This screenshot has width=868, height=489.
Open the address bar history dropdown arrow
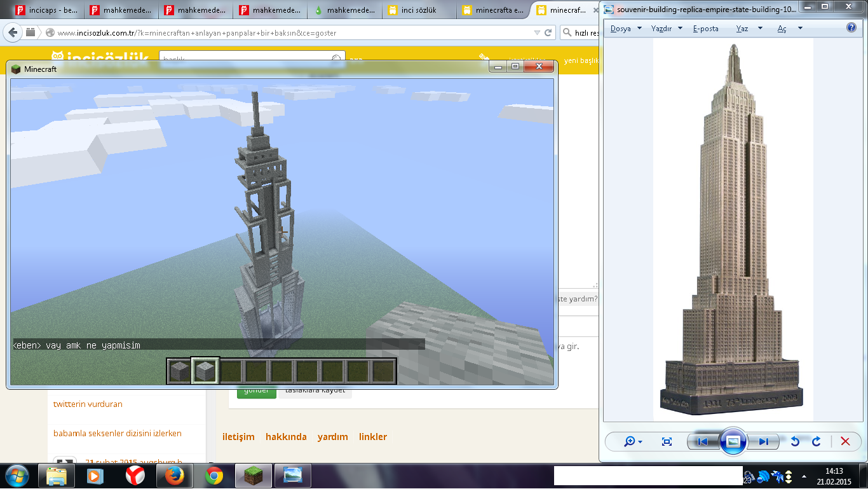click(538, 32)
